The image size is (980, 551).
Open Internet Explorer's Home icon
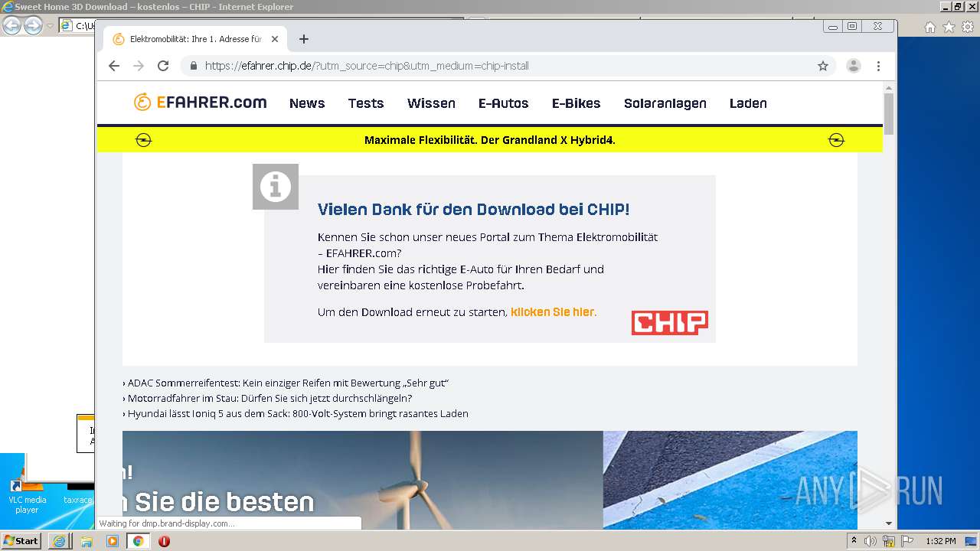(x=930, y=27)
